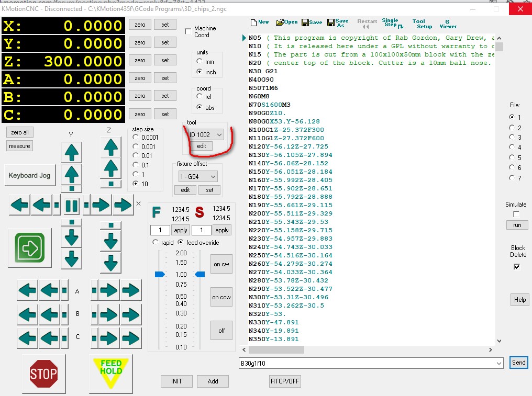Open a G-code file via Open icon
The height and width of the screenshot is (396, 532).
(x=286, y=22)
